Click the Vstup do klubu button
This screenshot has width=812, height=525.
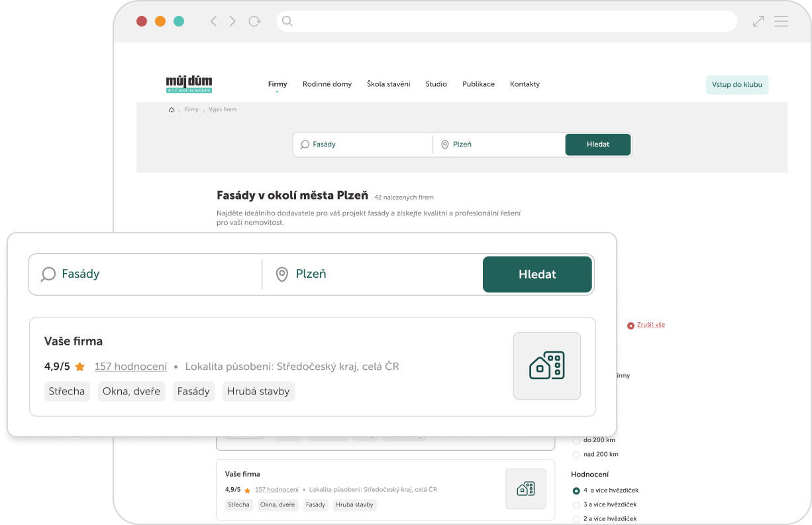click(736, 85)
